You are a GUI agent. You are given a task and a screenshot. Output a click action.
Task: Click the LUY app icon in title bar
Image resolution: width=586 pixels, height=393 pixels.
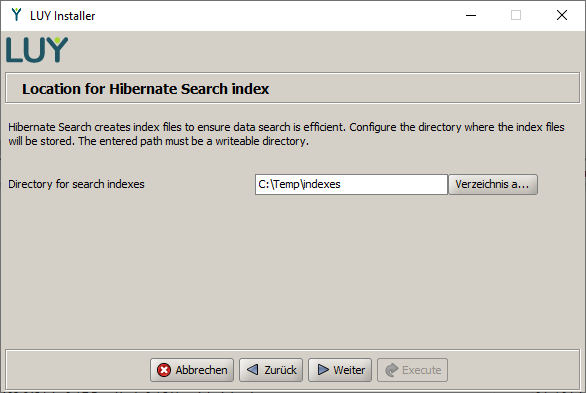coord(16,15)
